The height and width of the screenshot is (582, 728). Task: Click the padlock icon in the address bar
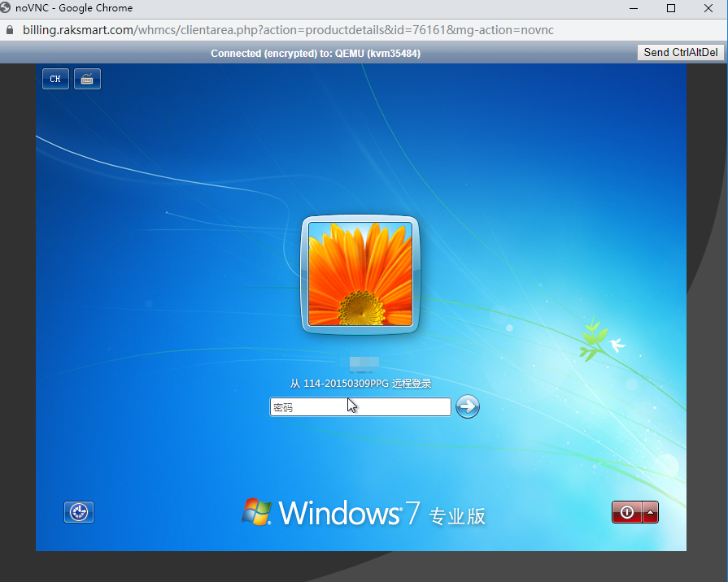pyautogui.click(x=9, y=29)
